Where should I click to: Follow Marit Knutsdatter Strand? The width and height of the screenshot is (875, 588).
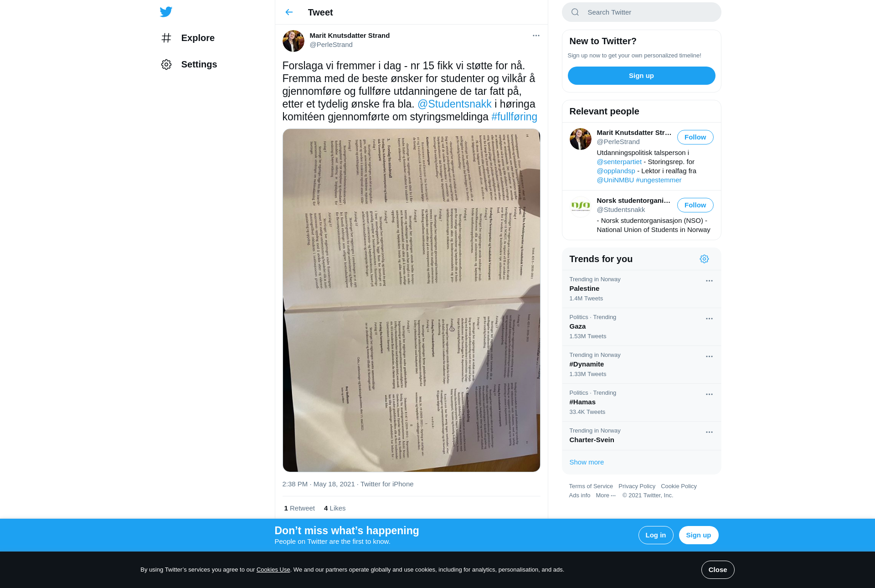(695, 137)
